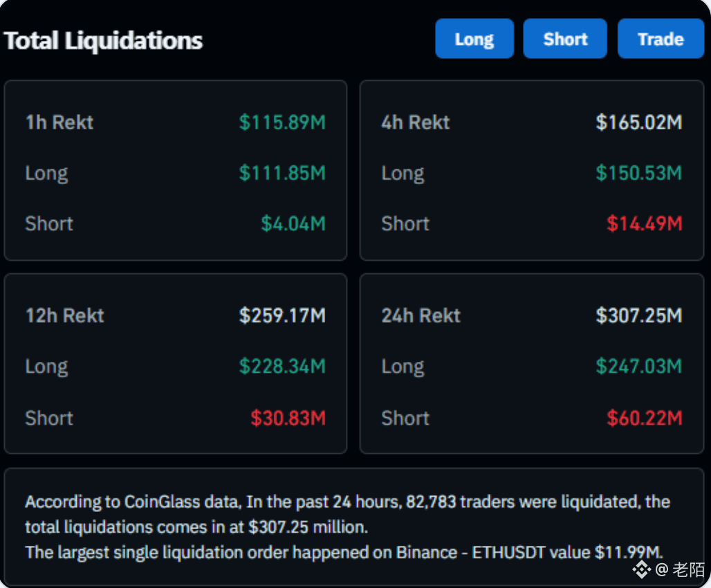Click the Long button

474,39
